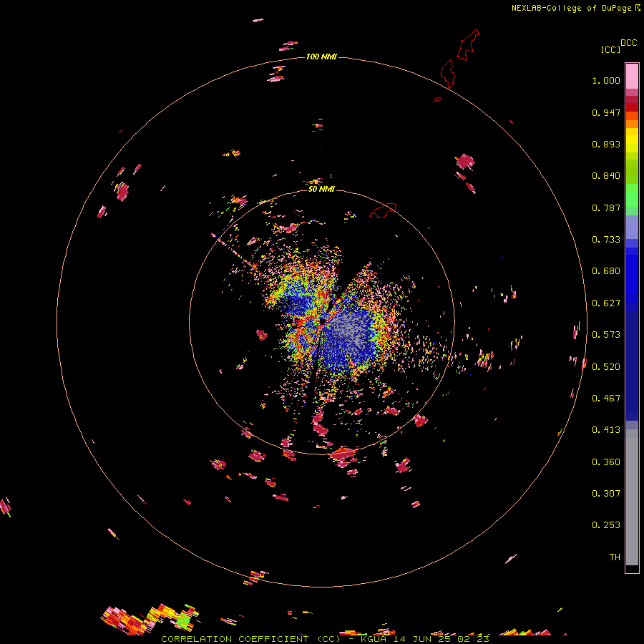
Task: Click the black radar site dot at center
Action: (323, 321)
